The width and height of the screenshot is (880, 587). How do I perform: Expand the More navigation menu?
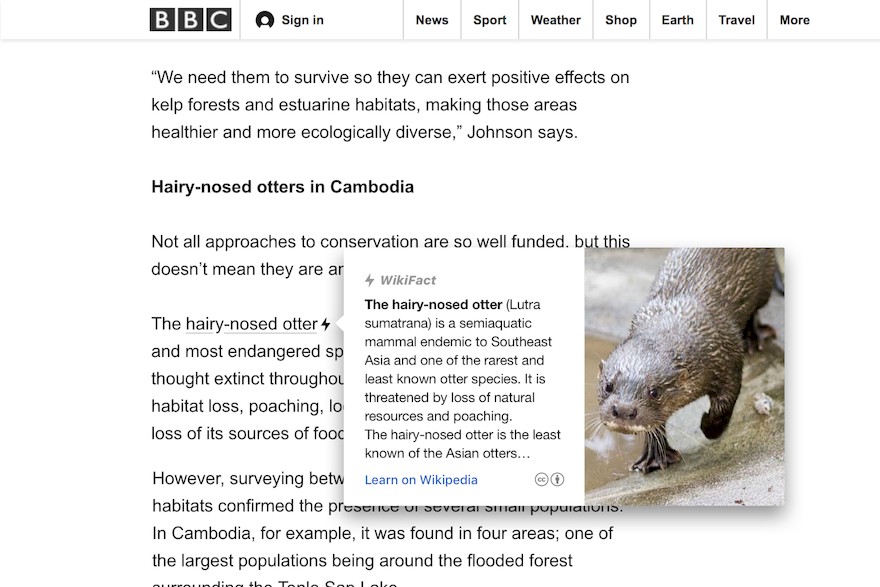(x=795, y=20)
